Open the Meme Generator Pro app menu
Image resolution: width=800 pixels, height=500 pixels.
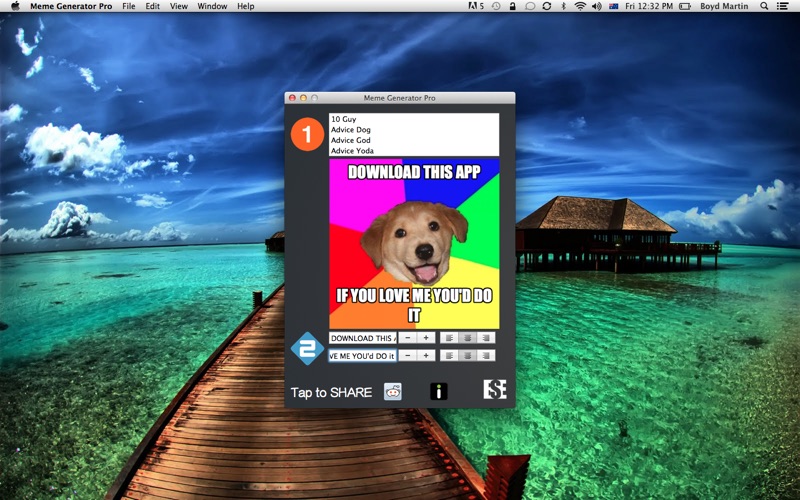tap(71, 6)
